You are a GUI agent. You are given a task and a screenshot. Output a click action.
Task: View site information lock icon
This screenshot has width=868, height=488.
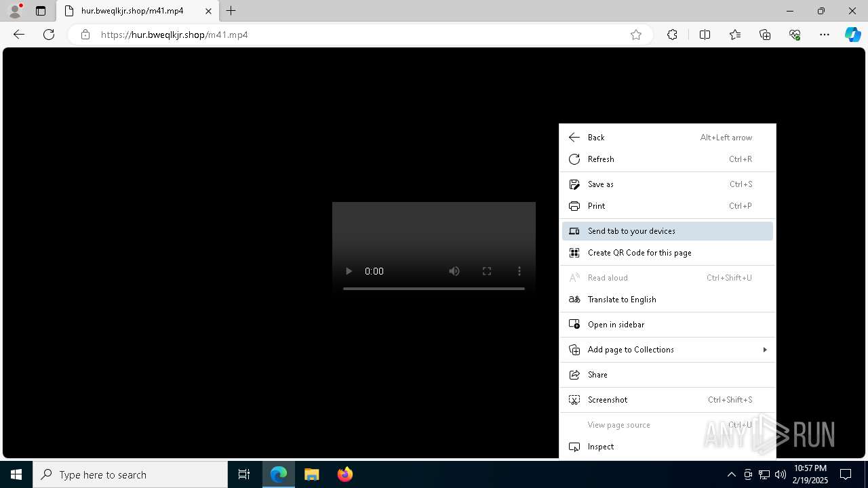[85, 35]
